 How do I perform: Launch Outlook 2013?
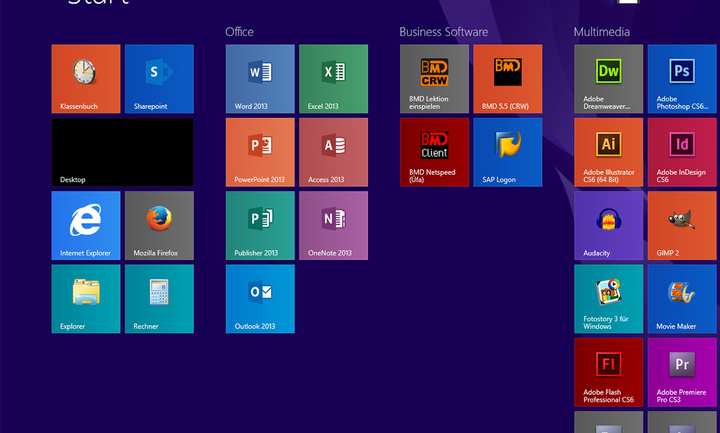click(x=260, y=299)
